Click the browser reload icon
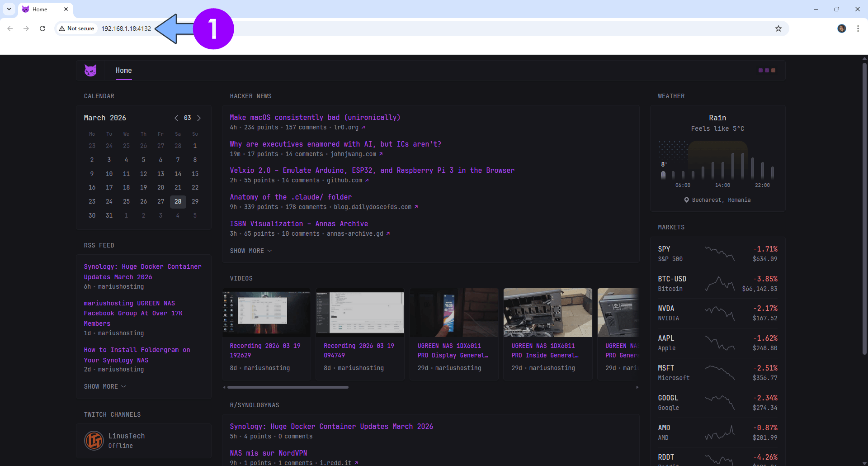This screenshot has height=466, width=868. [42, 29]
